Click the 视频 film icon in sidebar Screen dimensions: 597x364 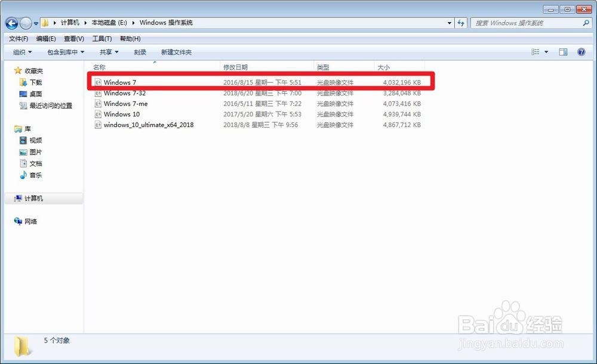(x=23, y=140)
